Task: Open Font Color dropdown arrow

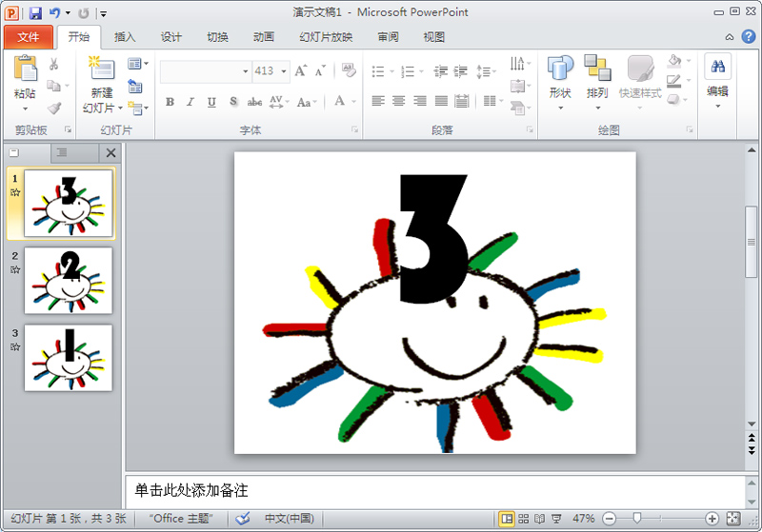Action: coord(353,102)
